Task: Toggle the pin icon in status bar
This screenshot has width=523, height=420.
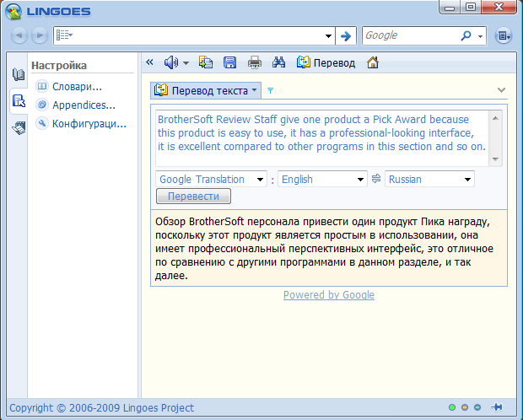Action: click(x=497, y=408)
